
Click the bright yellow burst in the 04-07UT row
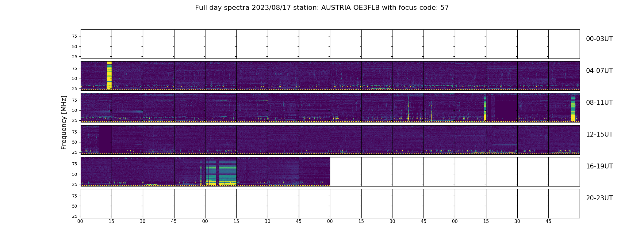109,76
